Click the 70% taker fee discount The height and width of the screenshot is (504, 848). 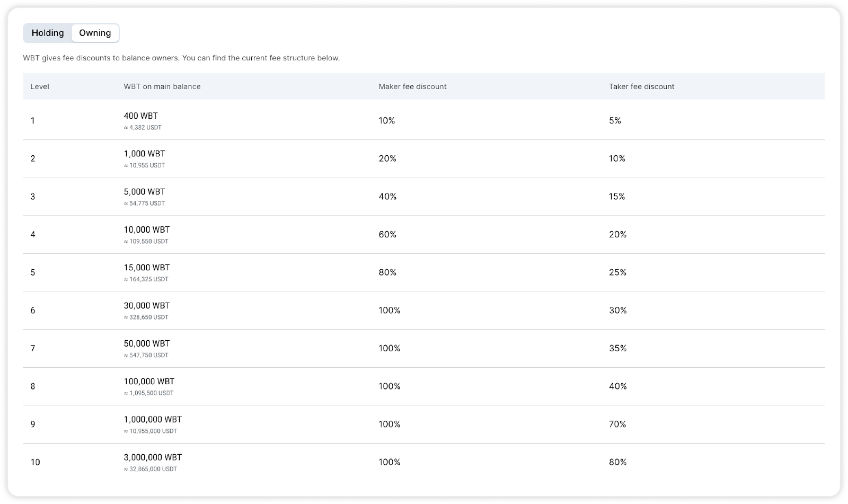[x=617, y=424]
